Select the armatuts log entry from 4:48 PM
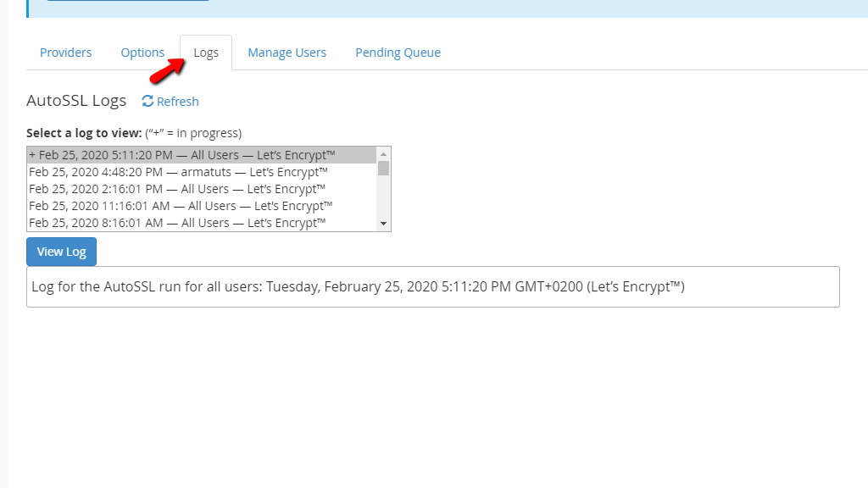Image resolution: width=868 pixels, height=488 pixels. (178, 171)
